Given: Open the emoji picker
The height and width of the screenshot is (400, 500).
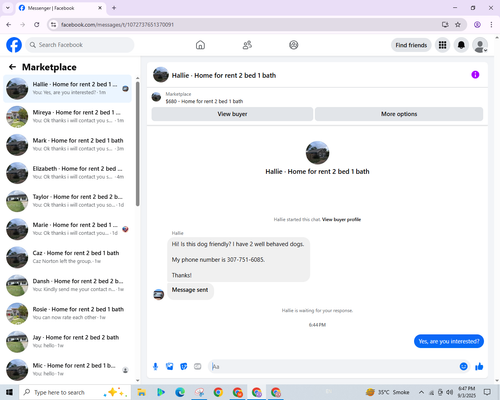Looking at the screenshot, I should [464, 367].
